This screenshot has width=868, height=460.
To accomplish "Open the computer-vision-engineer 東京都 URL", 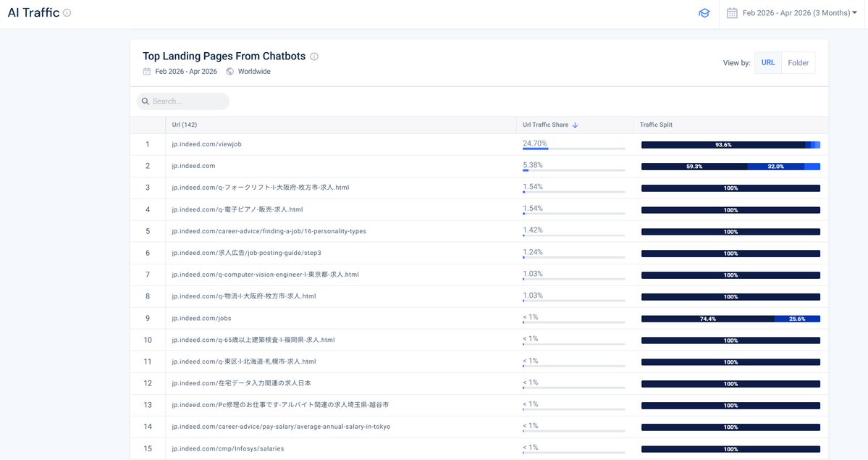I will 265,275.
